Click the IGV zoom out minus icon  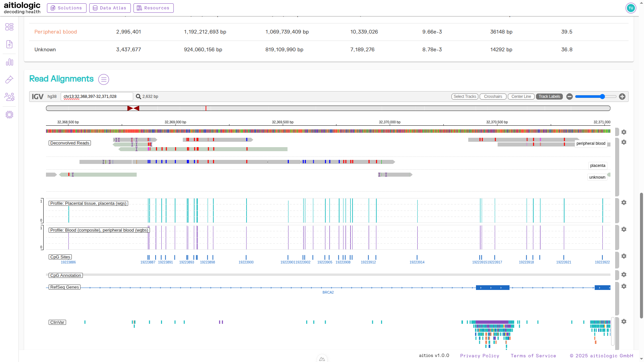(569, 97)
